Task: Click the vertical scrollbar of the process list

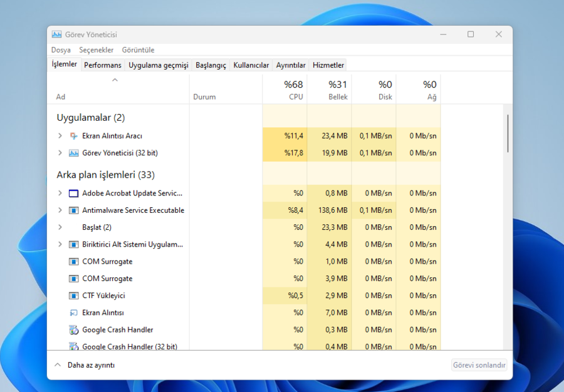Action: click(508, 133)
